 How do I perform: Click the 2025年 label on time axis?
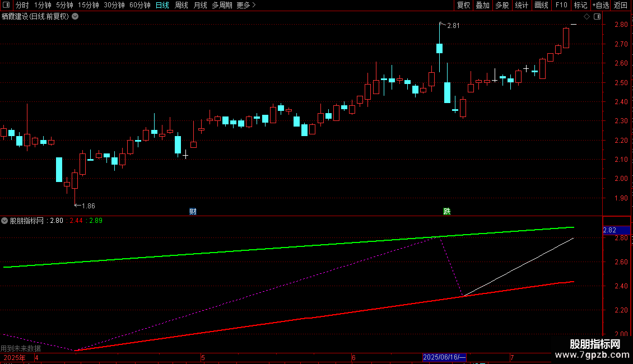click(15, 357)
